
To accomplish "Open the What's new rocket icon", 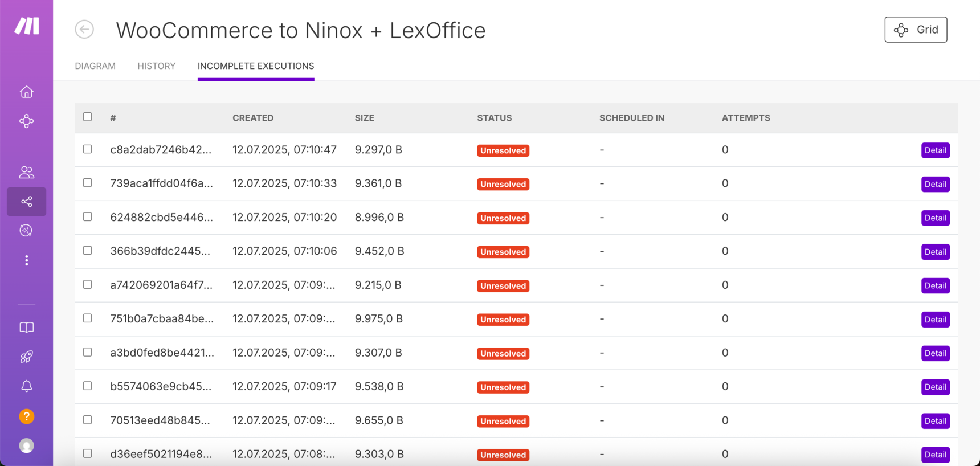I will pos(26,357).
